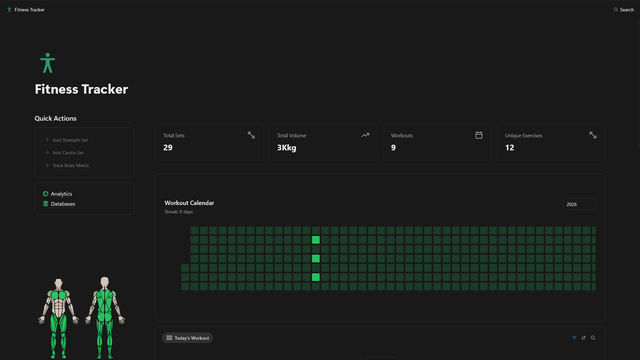
Task: Select the Today's Workout view tab
Action: 188,338
